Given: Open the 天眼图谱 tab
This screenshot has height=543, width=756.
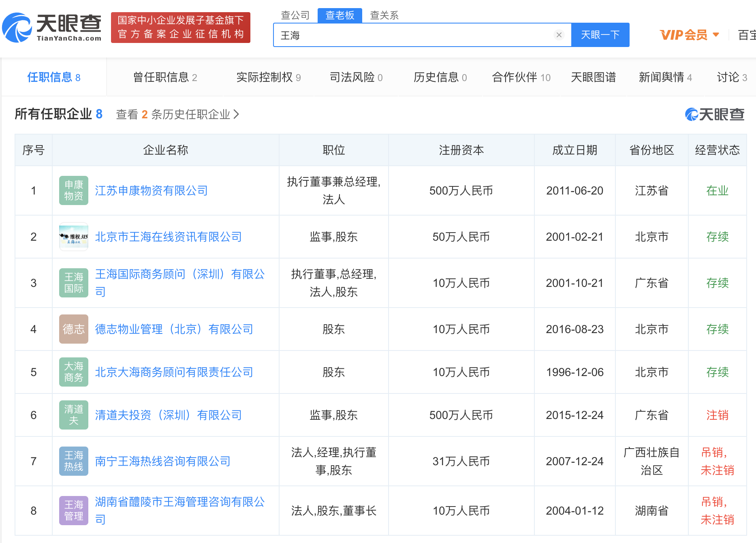Looking at the screenshot, I should pos(594,77).
